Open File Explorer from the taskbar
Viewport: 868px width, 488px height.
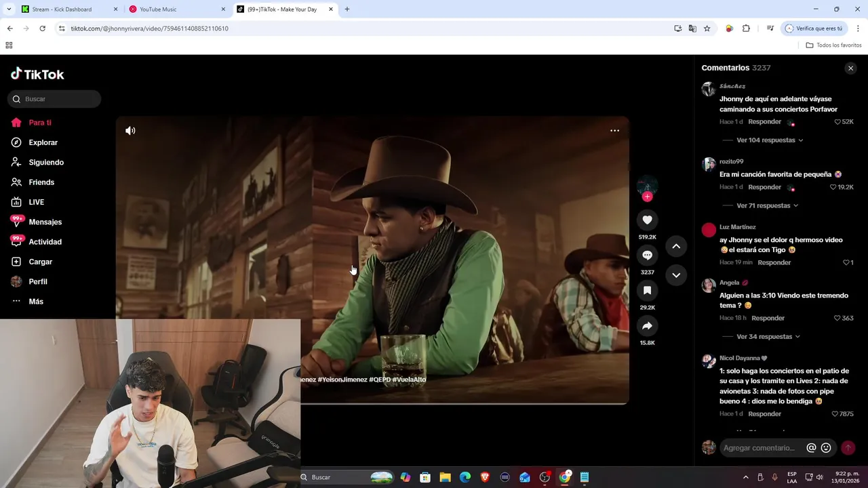[x=445, y=477]
